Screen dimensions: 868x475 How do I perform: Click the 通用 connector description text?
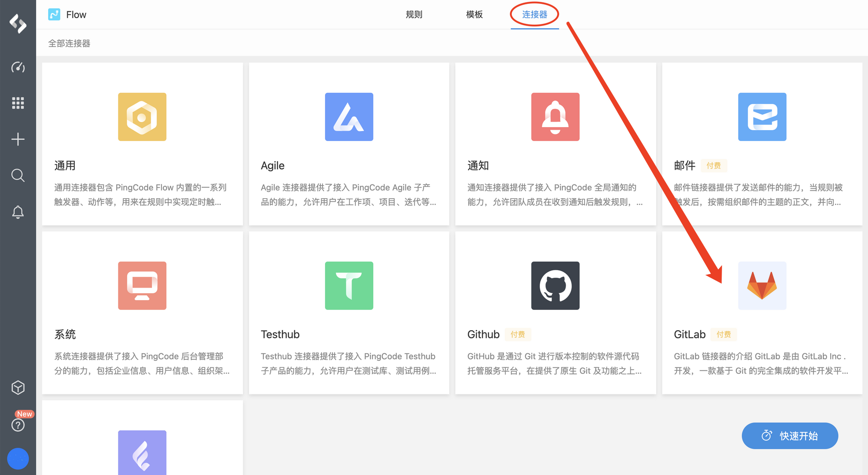(x=140, y=195)
